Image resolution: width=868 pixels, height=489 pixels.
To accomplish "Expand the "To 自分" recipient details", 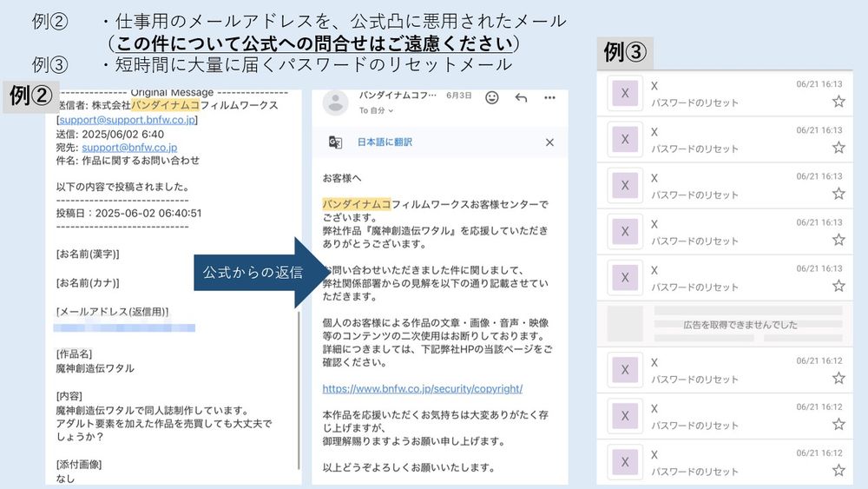I will click(x=376, y=110).
